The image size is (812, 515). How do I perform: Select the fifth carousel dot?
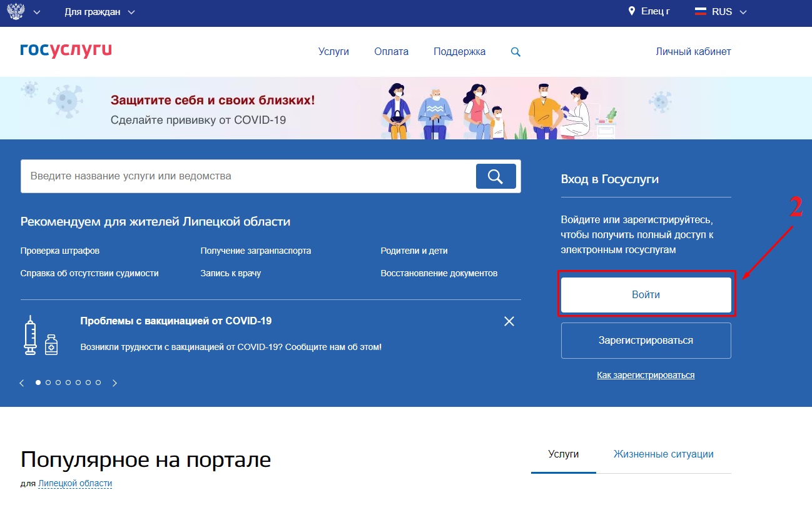[78, 382]
